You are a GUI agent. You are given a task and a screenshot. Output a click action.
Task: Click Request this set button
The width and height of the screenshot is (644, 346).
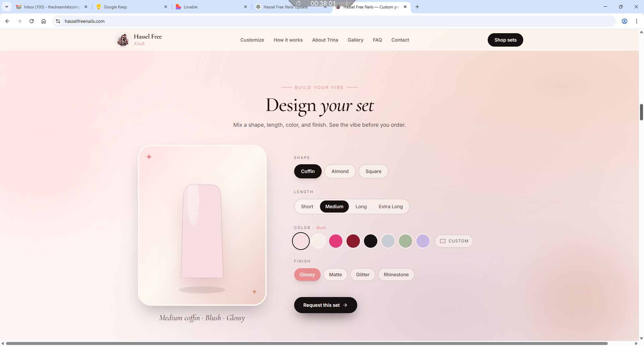325,305
